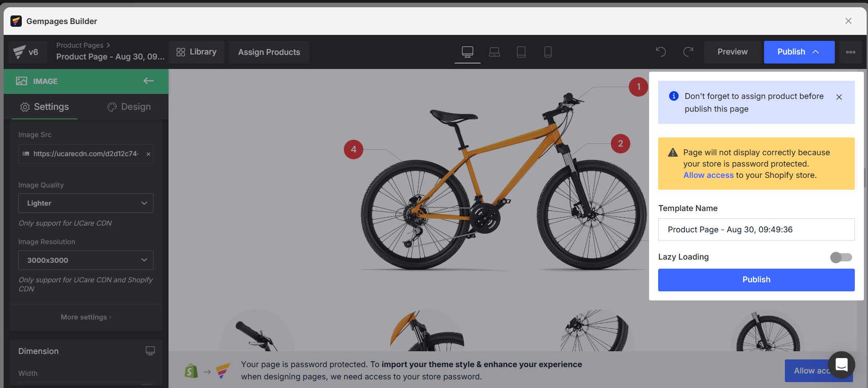Switch to mobile device view

pos(548,52)
